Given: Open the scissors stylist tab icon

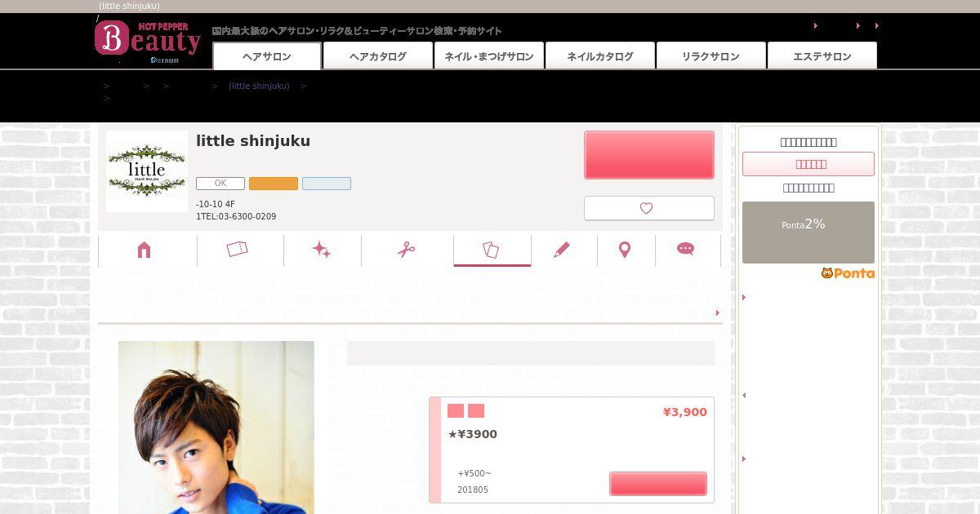Looking at the screenshot, I should coord(407,250).
